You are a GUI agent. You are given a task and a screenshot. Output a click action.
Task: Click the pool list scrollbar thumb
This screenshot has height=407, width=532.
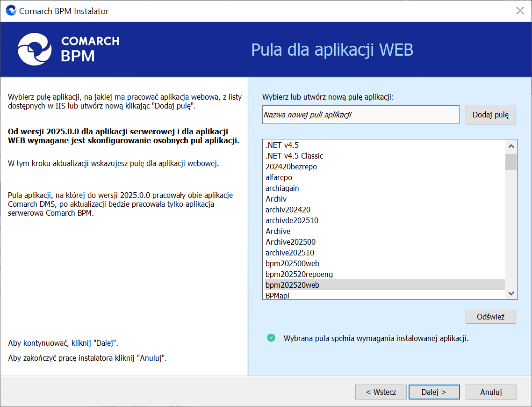511,161
